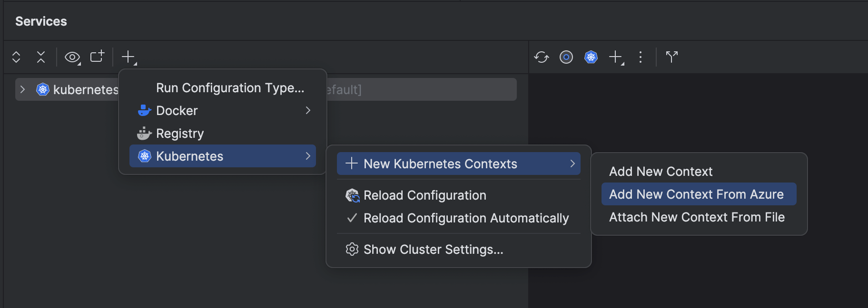Click the branch/fork icon in right toolbar
The height and width of the screenshot is (308, 868).
pyautogui.click(x=671, y=57)
